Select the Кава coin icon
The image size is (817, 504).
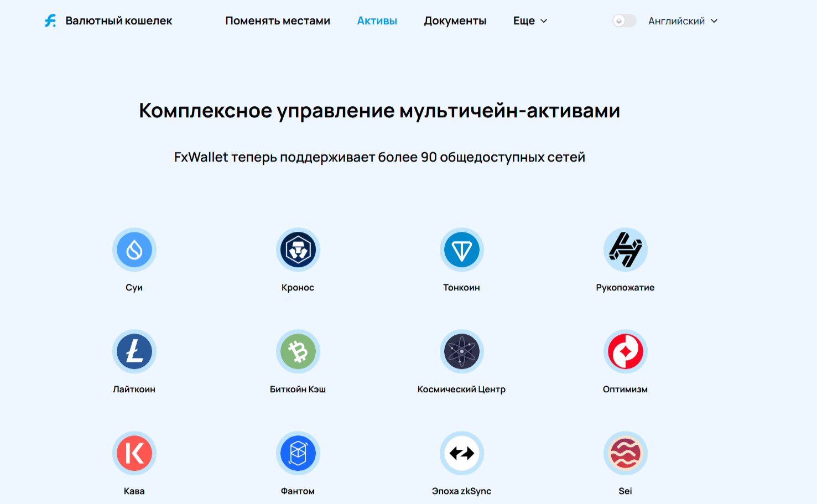134,453
